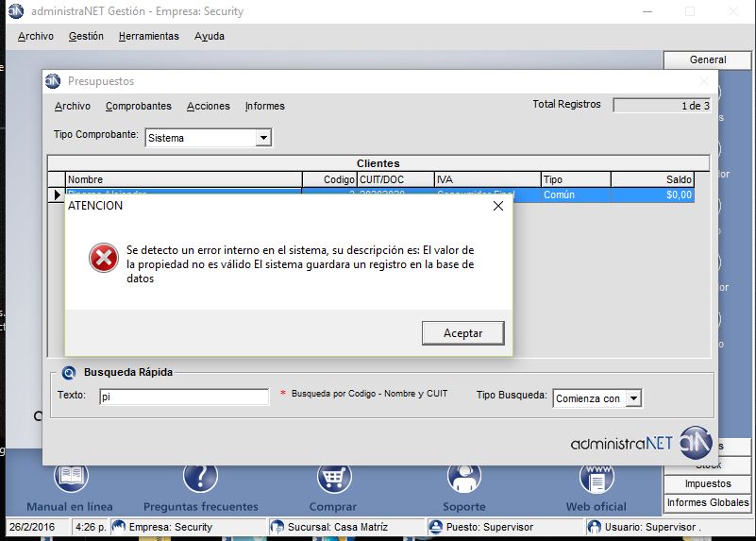
Task: Open the Web oficial icon
Action: (596, 478)
